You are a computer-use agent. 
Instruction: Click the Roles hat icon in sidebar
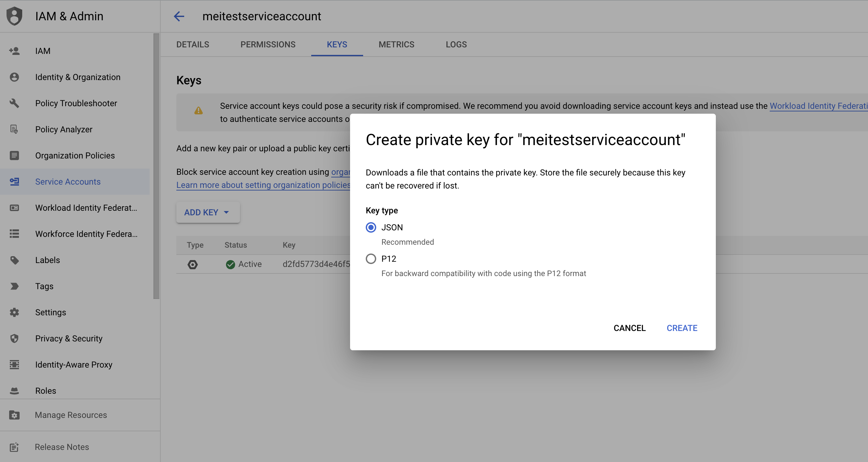(14, 391)
